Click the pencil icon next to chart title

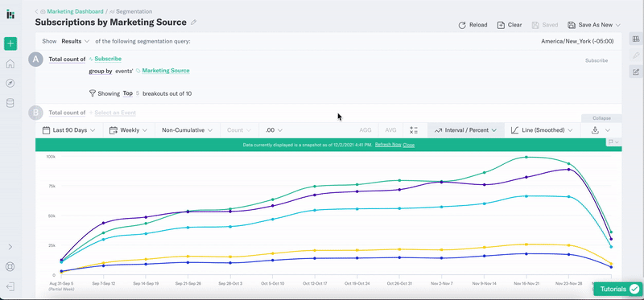click(193, 23)
